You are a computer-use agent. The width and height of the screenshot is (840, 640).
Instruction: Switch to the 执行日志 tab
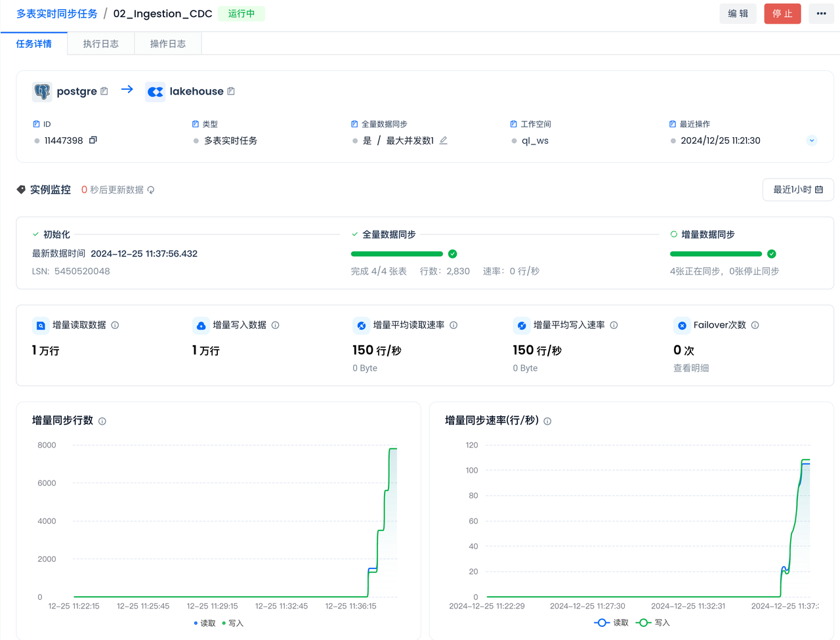click(x=101, y=44)
